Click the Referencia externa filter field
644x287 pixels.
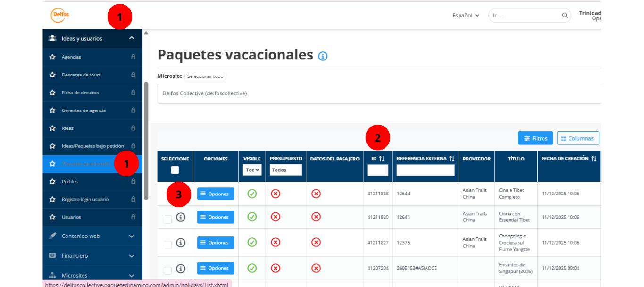[425, 170]
